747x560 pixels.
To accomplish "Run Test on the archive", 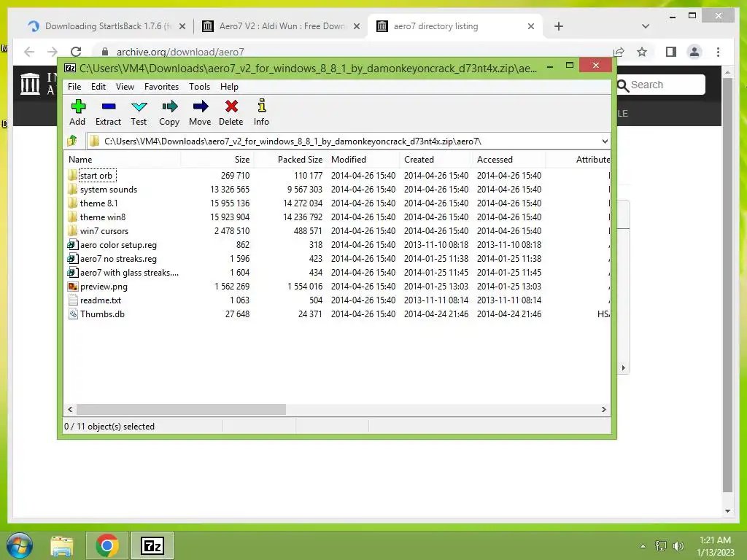I will (139, 112).
